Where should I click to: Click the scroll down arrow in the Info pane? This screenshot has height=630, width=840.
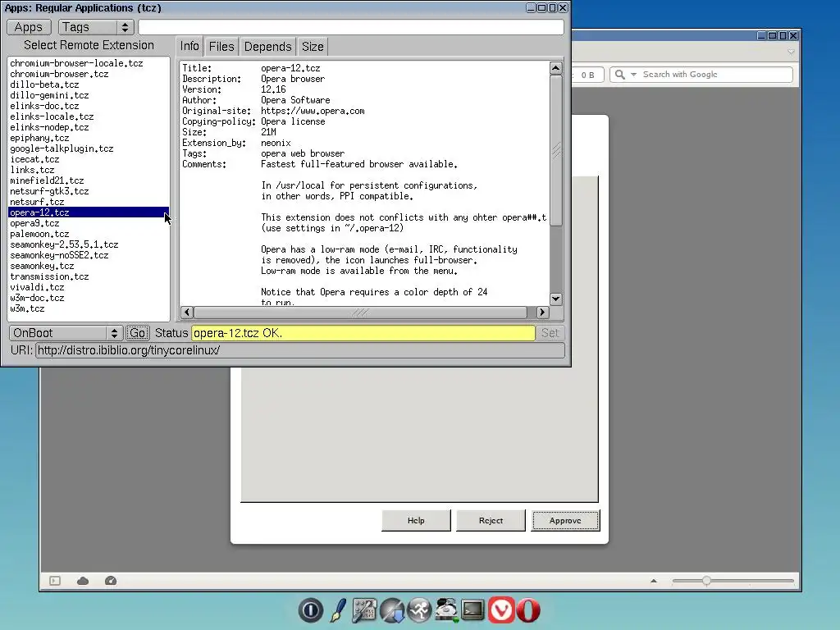tap(556, 299)
